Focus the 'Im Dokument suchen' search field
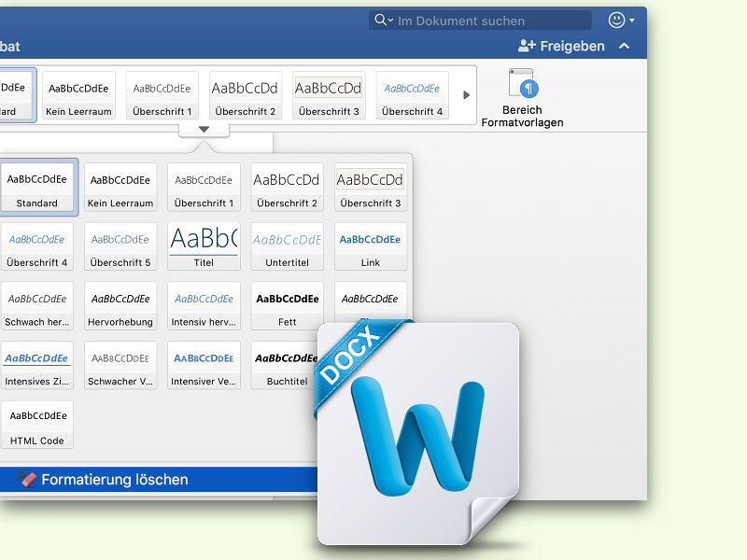This screenshot has height=560, width=747. [x=480, y=21]
